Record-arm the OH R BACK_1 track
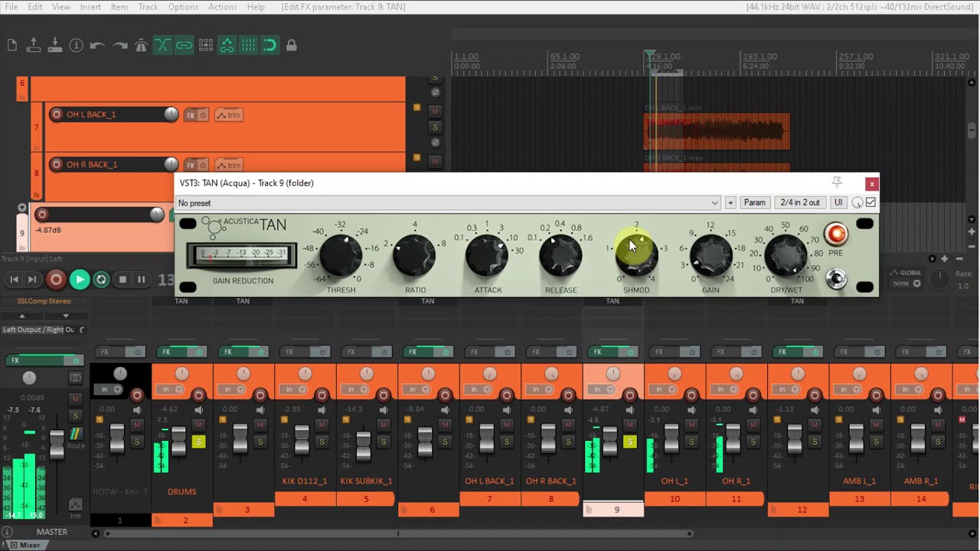Image resolution: width=980 pixels, height=551 pixels. (x=56, y=165)
